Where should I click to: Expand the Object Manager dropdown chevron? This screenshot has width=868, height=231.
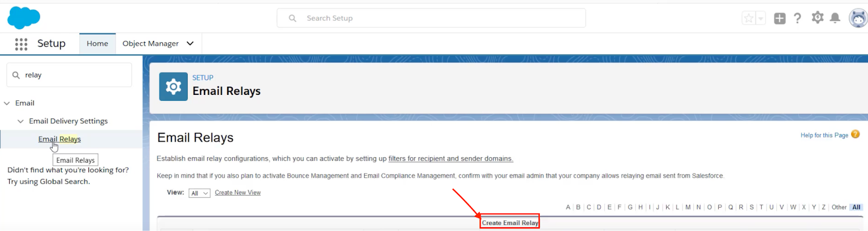190,43
